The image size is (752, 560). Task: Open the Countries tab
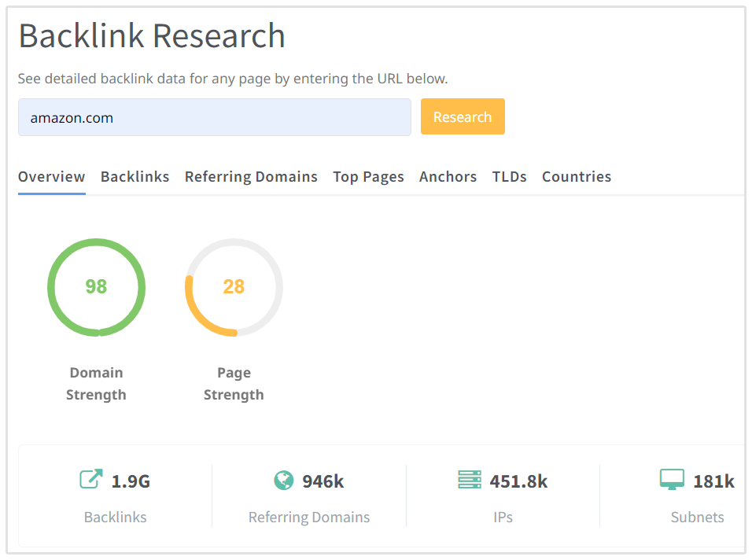click(576, 177)
